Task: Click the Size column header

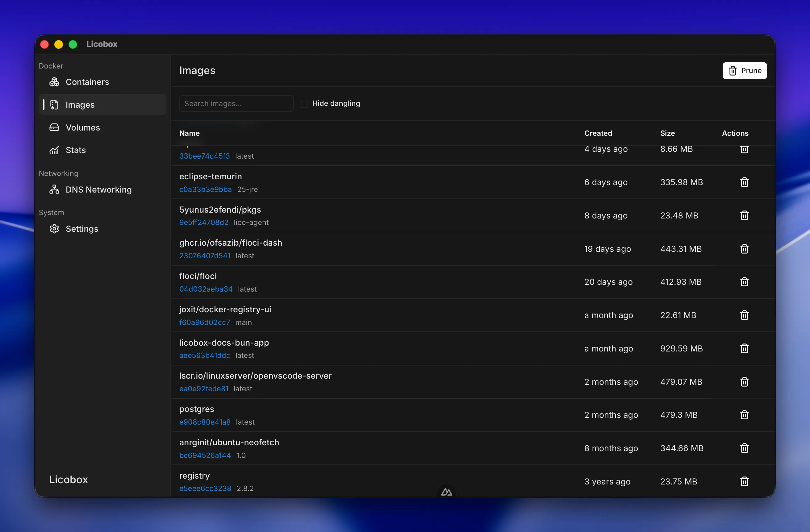Action: click(667, 133)
